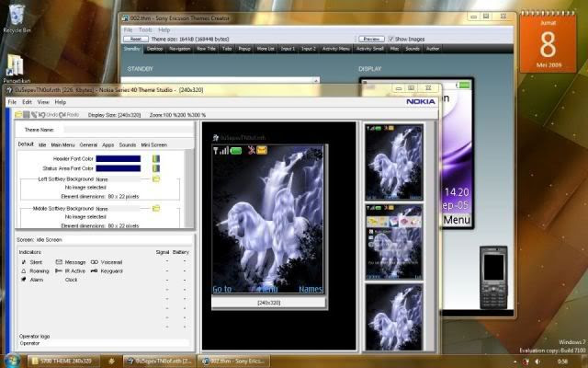Click the Keyguard indicator icon
This screenshot has height=368, width=588.
(x=94, y=270)
